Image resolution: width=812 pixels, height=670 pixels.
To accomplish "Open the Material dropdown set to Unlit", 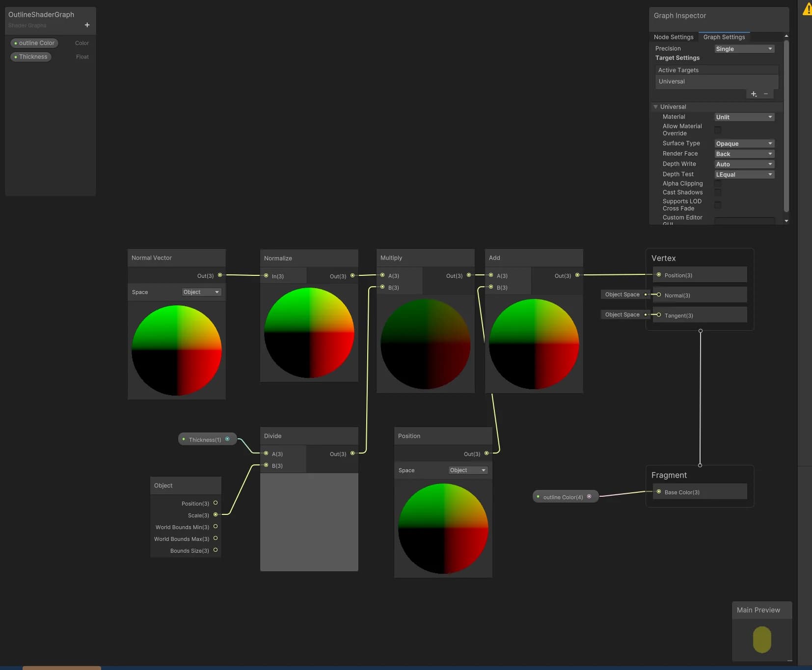I will click(x=744, y=117).
